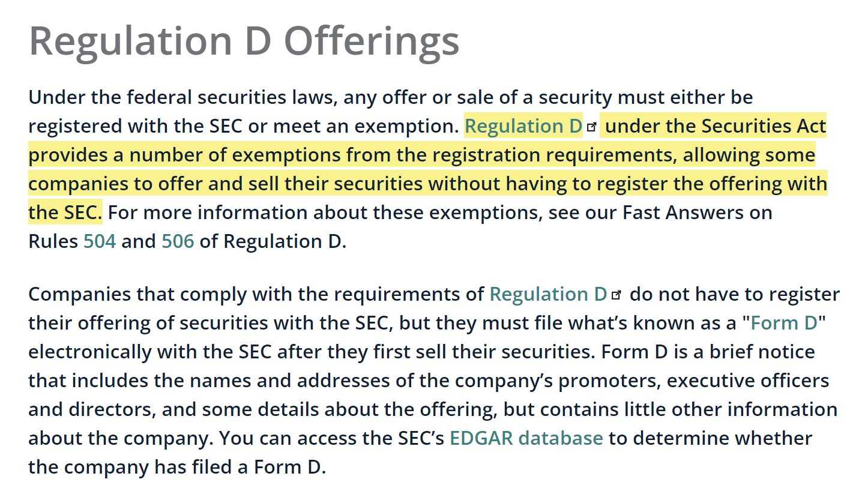Open the "Form D" quoted link
This screenshot has height=503, width=868.
(784, 323)
